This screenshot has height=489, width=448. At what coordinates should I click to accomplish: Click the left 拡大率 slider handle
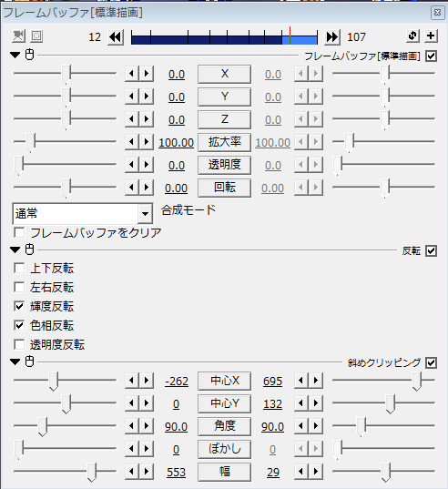pyautogui.click(x=31, y=143)
